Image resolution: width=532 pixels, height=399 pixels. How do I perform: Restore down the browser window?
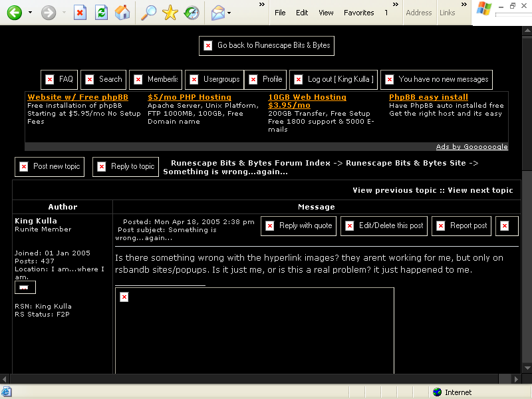(x=513, y=6)
